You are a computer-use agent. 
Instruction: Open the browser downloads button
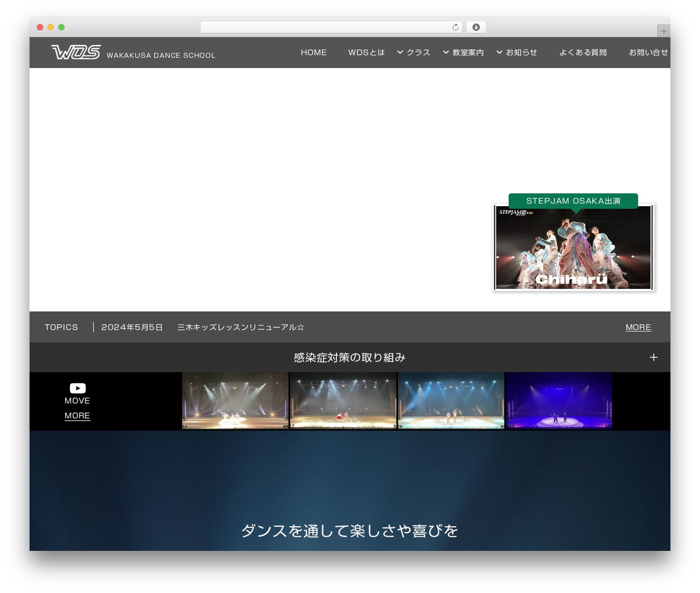click(476, 27)
